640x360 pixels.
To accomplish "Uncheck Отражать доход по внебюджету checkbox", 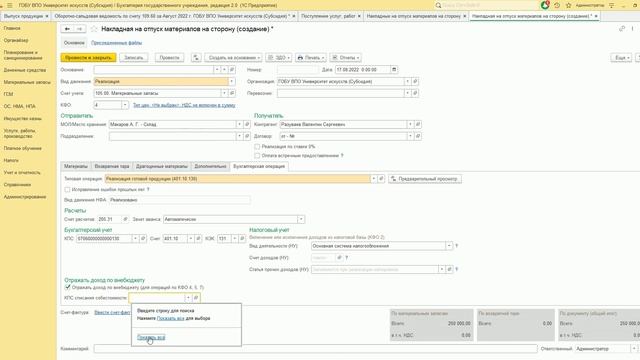I will pyautogui.click(x=67, y=287).
